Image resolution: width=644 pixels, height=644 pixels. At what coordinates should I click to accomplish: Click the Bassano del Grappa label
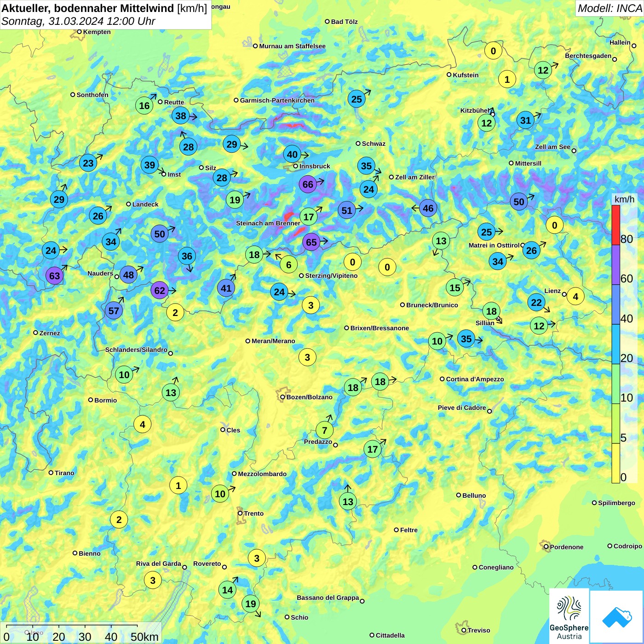point(328,598)
